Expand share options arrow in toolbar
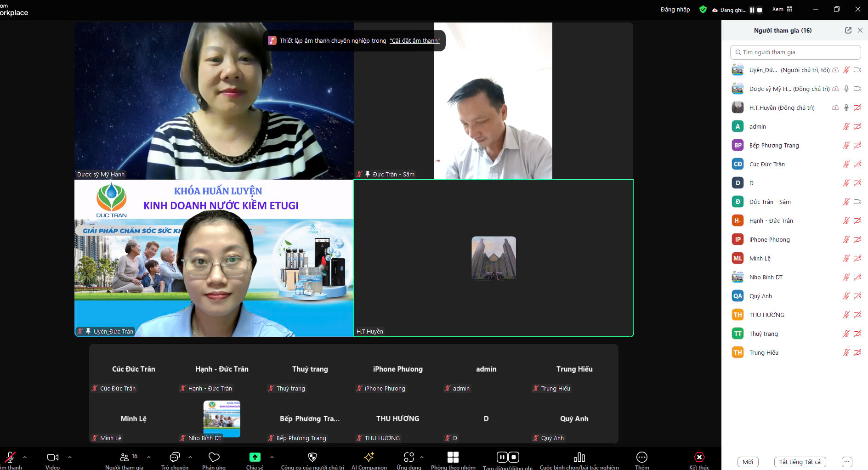Viewport: 868px width, 470px height. 272,457
